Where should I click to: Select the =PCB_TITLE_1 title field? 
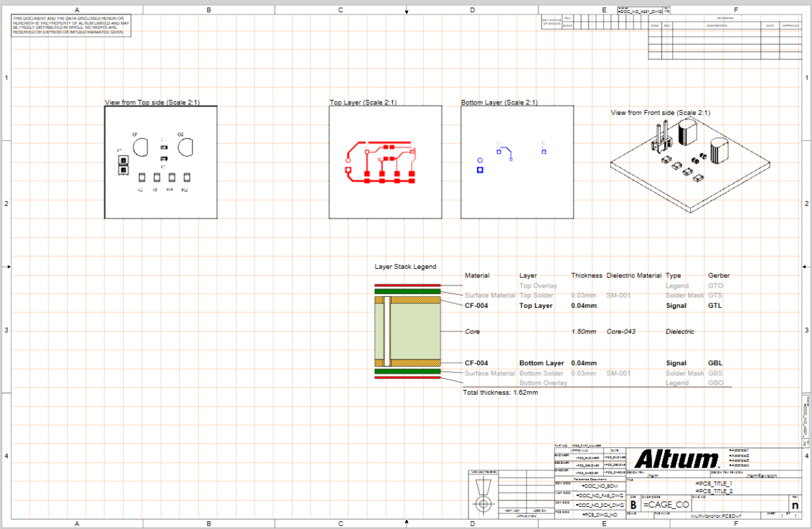pos(714,483)
